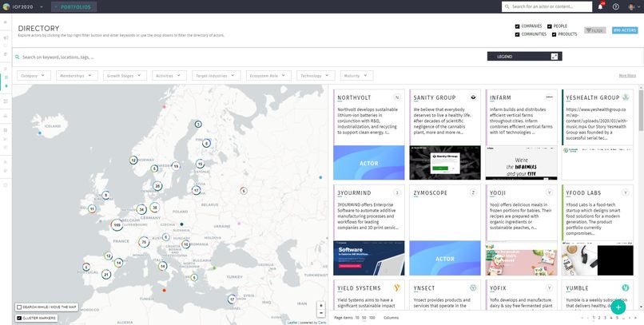Open the notifications bell

[601, 6]
